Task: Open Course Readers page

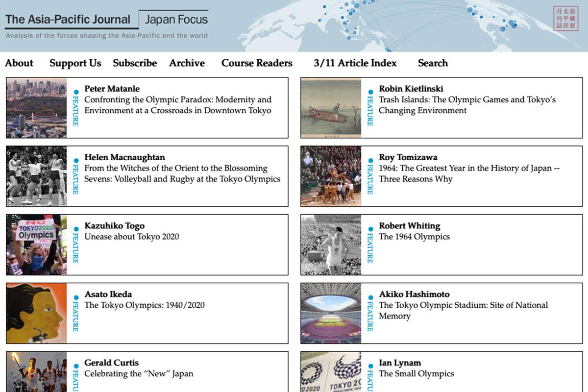Action: coord(257,63)
